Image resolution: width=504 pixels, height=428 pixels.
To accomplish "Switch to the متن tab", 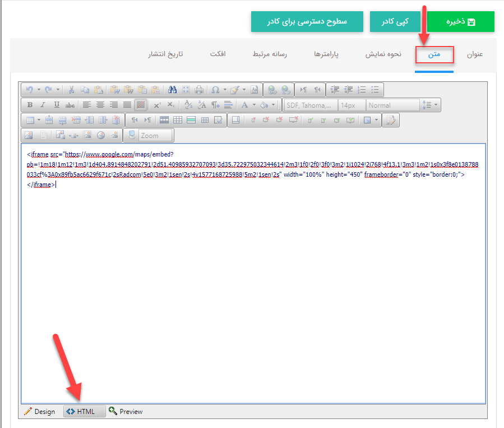I will click(x=434, y=54).
